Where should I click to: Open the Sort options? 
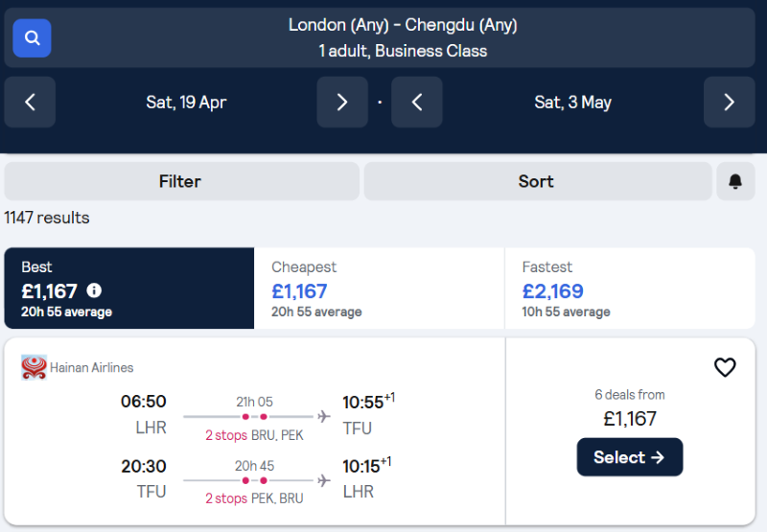coord(538,181)
